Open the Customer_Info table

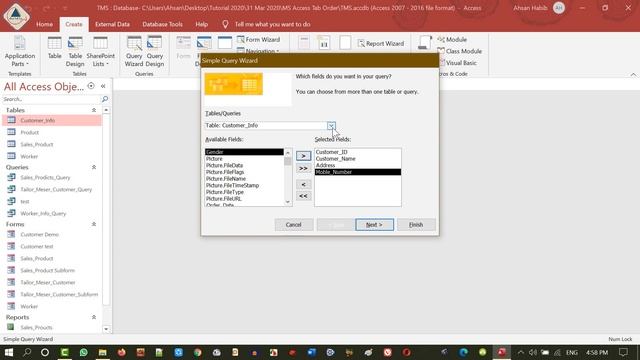tap(52, 120)
